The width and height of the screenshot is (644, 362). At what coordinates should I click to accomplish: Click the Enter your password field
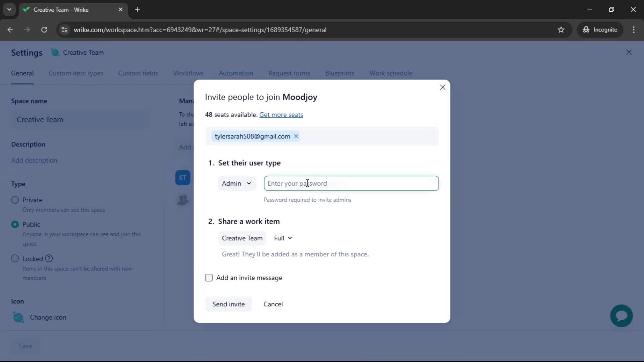coord(351,183)
